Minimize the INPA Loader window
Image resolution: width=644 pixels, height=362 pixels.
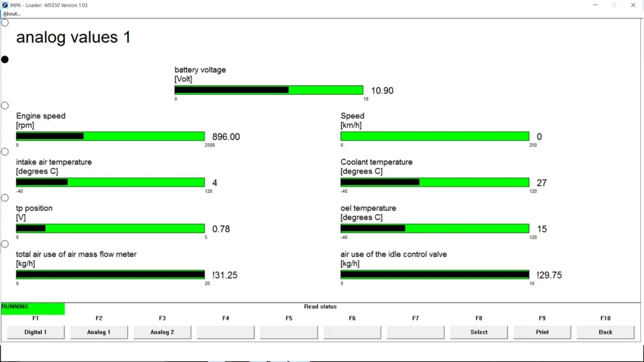coord(595,5)
